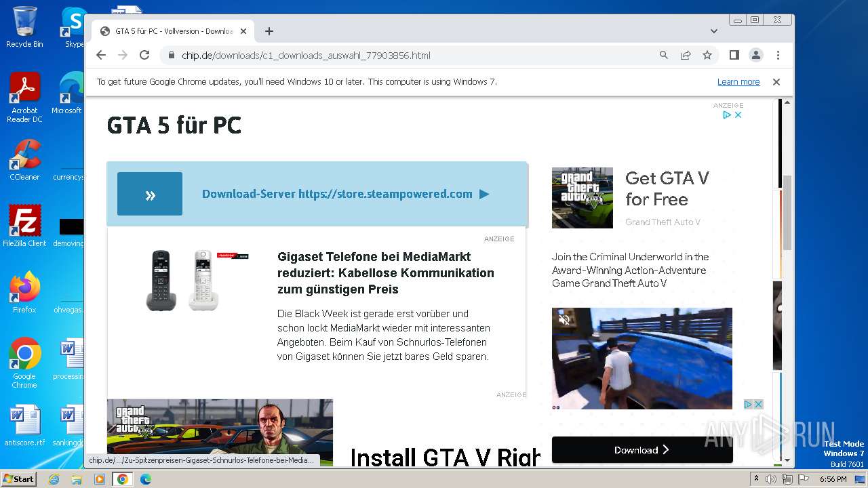Viewport: 868px width, 488px height.
Task: Go back to the previous page
Action: (x=101, y=55)
